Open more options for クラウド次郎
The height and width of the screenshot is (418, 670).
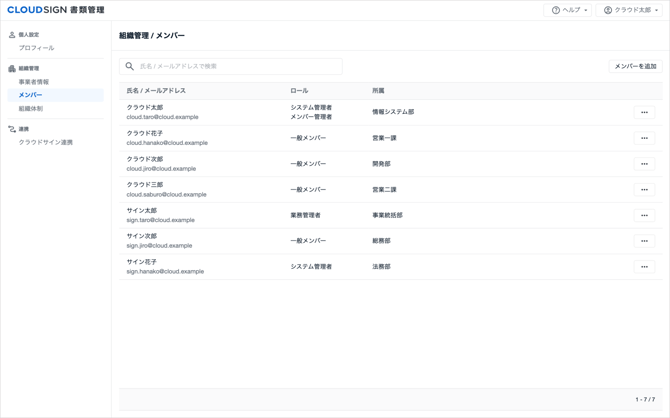[644, 164]
